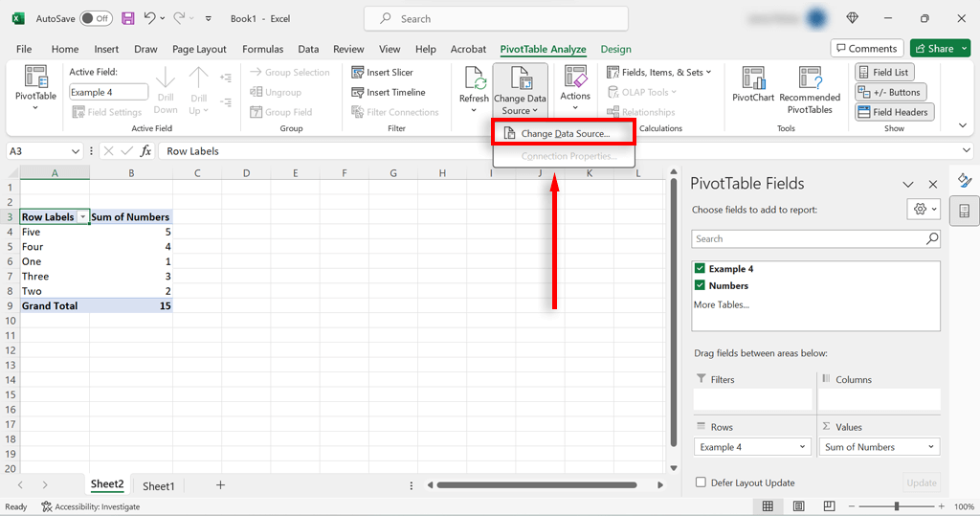Expand the Name Box dropdown
Screen dimensions: 980x516
(x=75, y=150)
